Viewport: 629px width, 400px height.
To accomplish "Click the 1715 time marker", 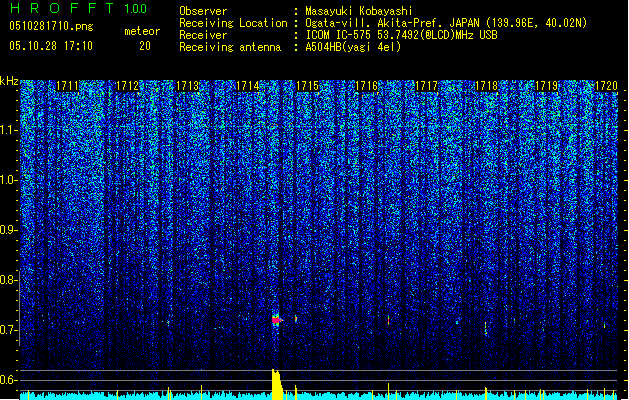I will pyautogui.click(x=307, y=86).
